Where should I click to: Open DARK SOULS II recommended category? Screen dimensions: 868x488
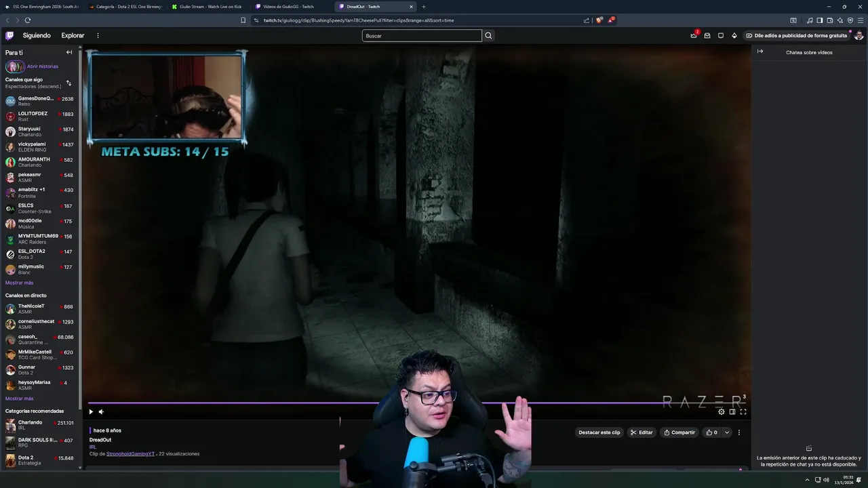[x=41, y=443]
